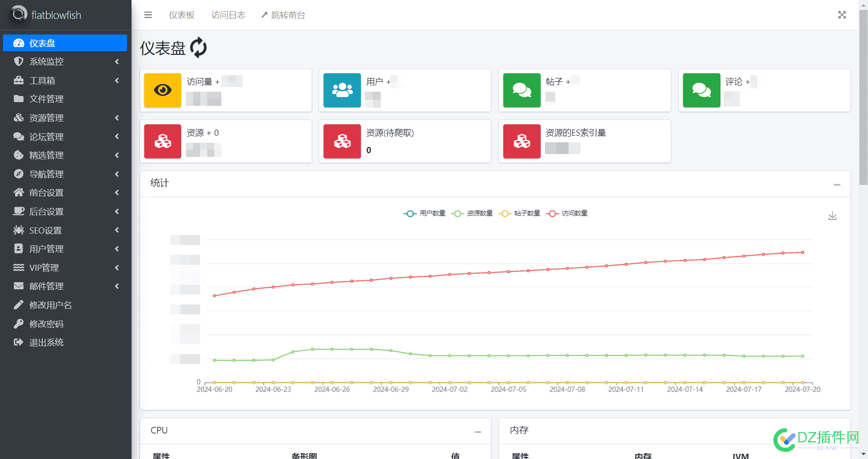The width and height of the screenshot is (868, 459).
Task: Expand the 论坛管理 submenu arrow
Action: click(117, 137)
